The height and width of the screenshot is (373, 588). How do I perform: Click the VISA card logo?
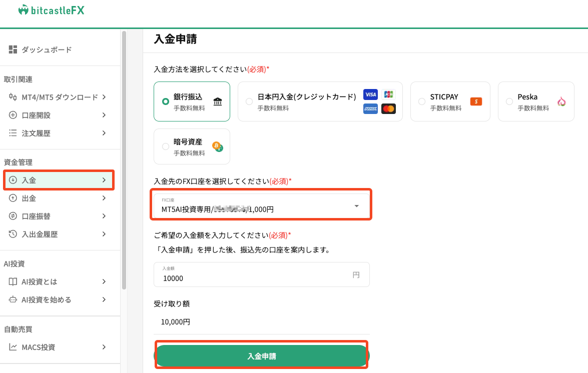pyautogui.click(x=370, y=94)
